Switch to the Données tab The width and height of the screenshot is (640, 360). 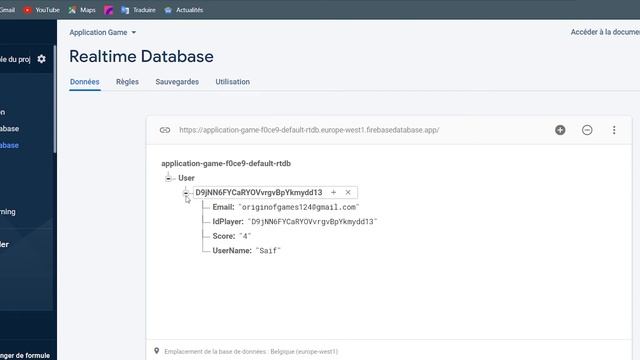point(84,82)
